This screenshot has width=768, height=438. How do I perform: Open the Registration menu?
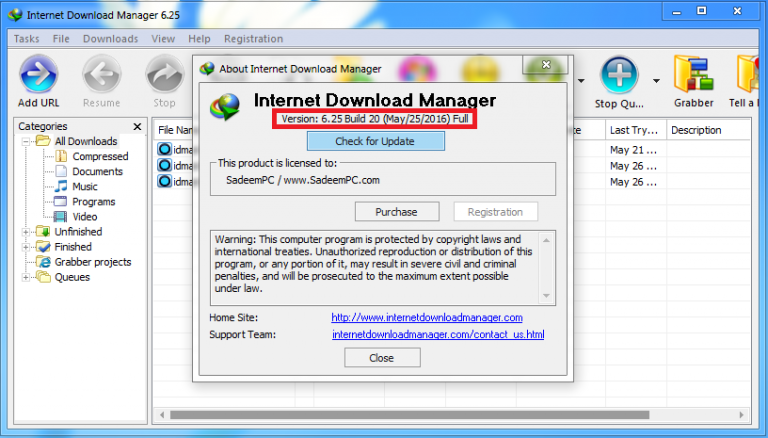tap(253, 39)
